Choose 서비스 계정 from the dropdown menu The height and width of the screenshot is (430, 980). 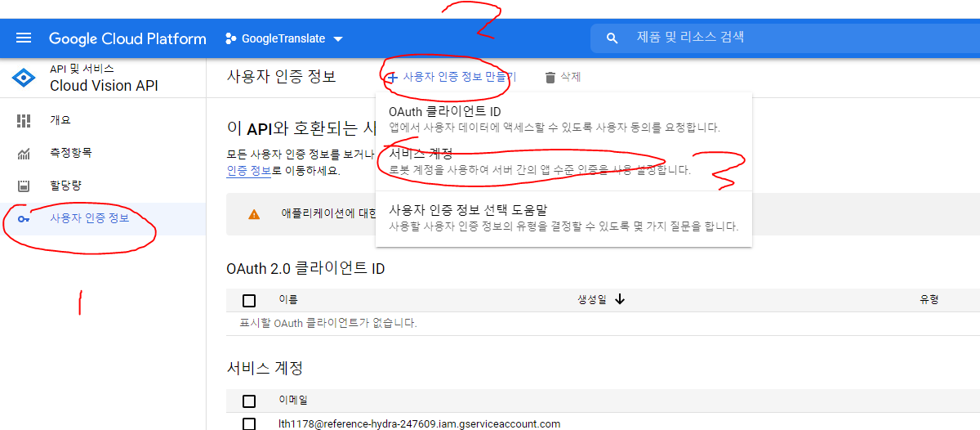pyautogui.click(x=563, y=162)
